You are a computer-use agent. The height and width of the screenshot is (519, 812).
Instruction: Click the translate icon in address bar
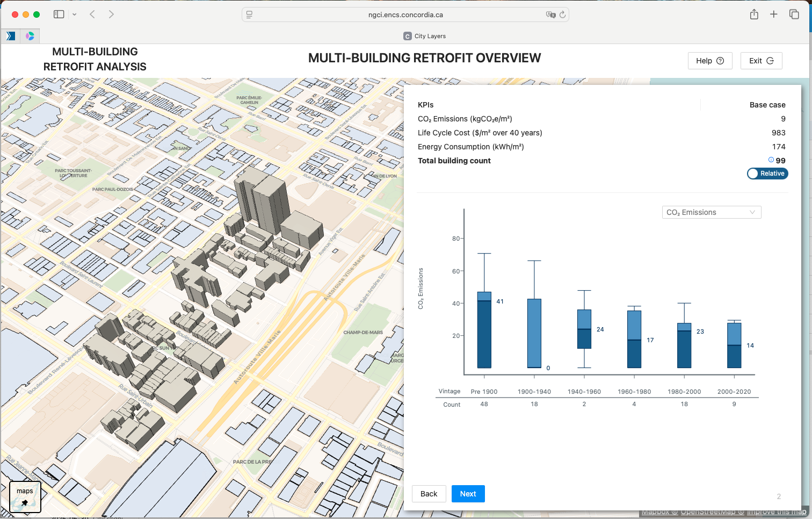click(x=550, y=15)
